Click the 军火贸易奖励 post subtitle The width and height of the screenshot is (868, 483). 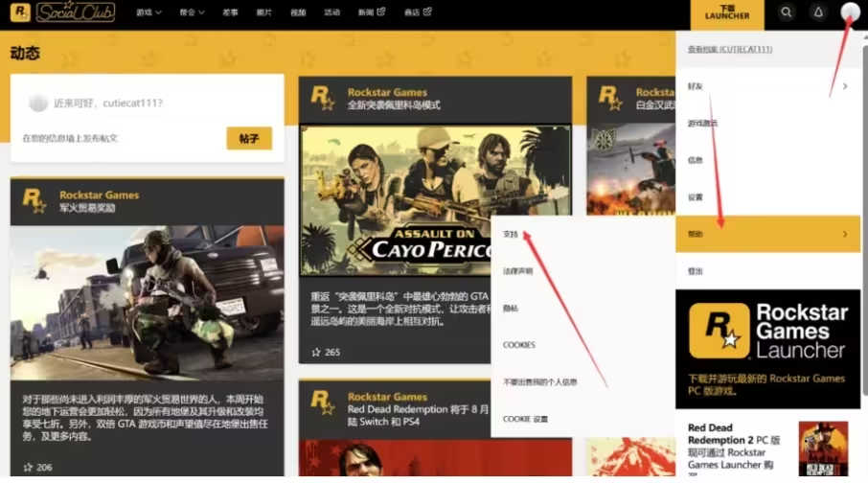87,208
